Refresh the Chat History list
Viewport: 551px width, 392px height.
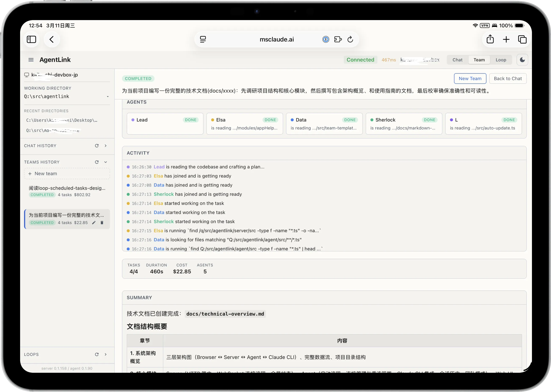(x=97, y=145)
